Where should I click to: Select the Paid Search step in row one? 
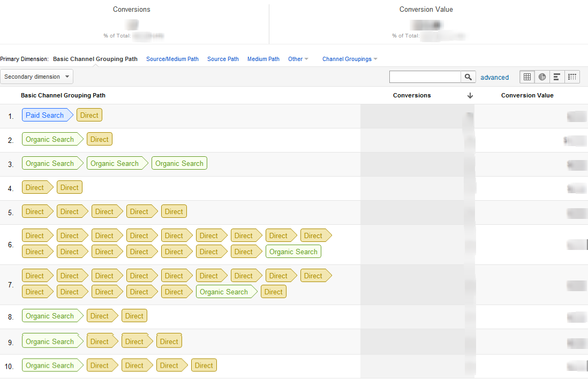pyautogui.click(x=46, y=115)
